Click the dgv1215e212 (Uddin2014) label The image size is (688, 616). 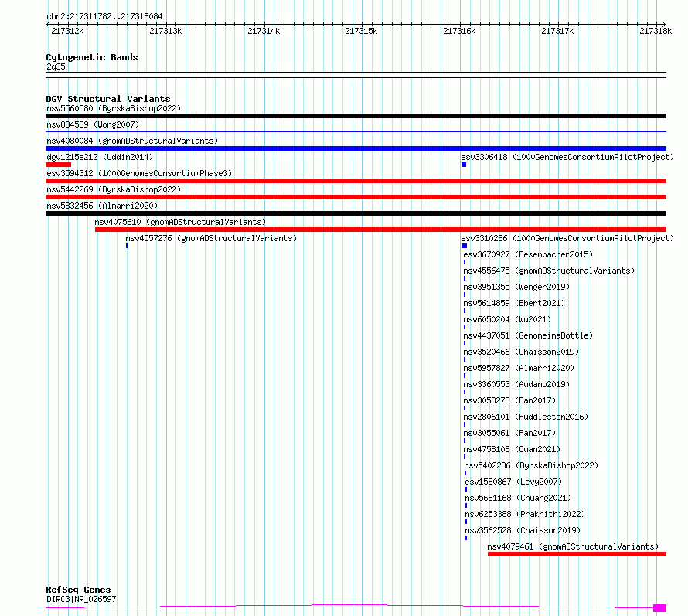[100, 157]
